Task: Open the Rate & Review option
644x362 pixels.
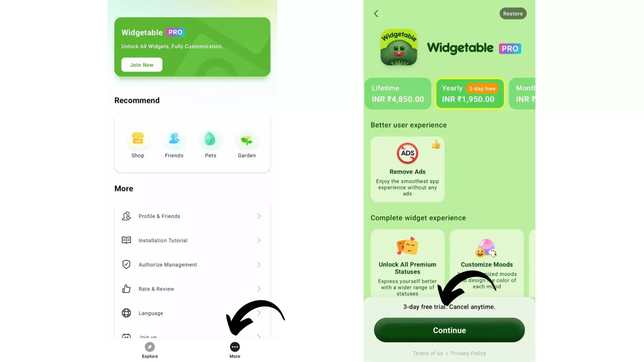Action: click(191, 289)
